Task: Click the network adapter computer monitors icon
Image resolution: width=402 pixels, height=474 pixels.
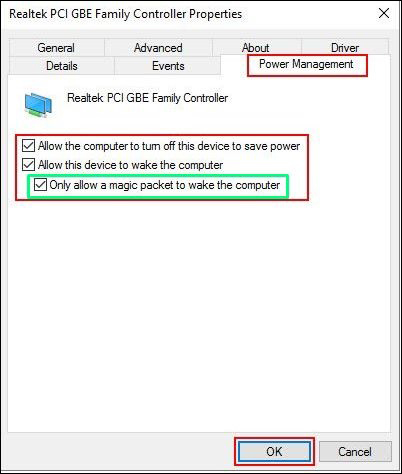Action: click(x=38, y=105)
